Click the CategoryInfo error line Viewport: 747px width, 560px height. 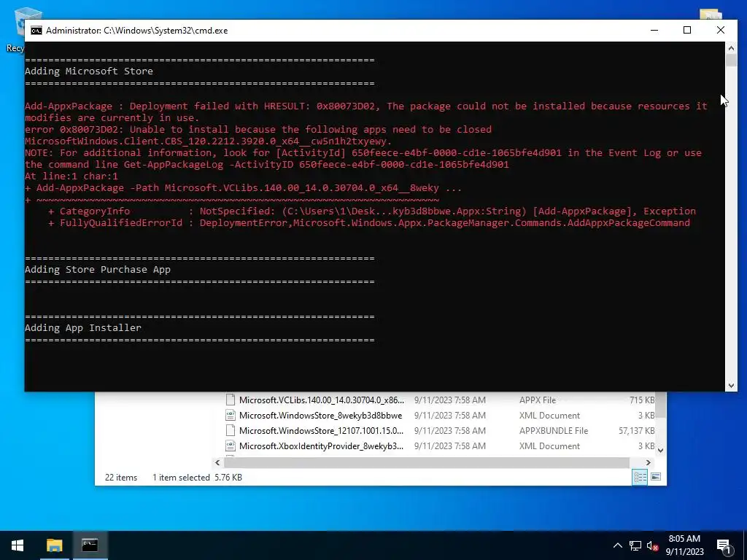coord(371,211)
